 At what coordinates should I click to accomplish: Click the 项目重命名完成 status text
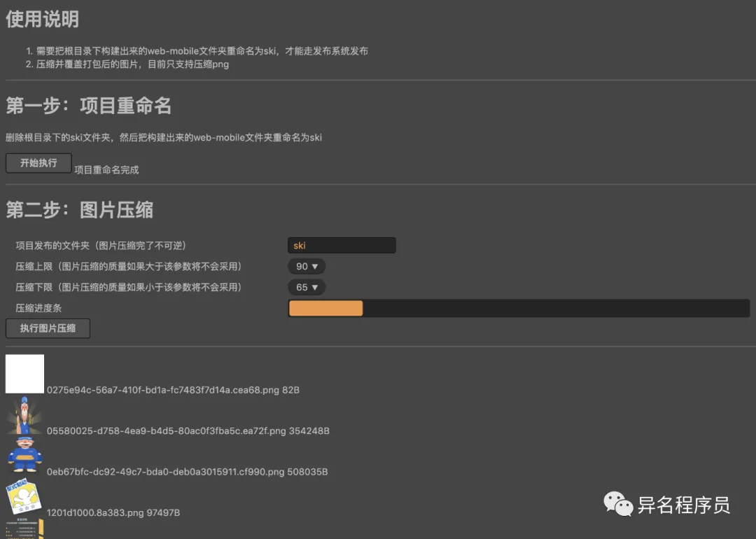point(107,169)
